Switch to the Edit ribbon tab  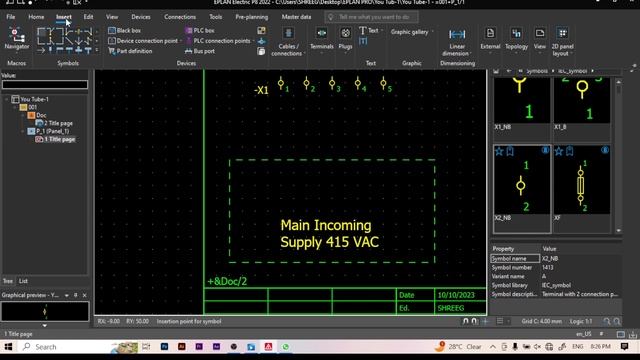(88, 17)
